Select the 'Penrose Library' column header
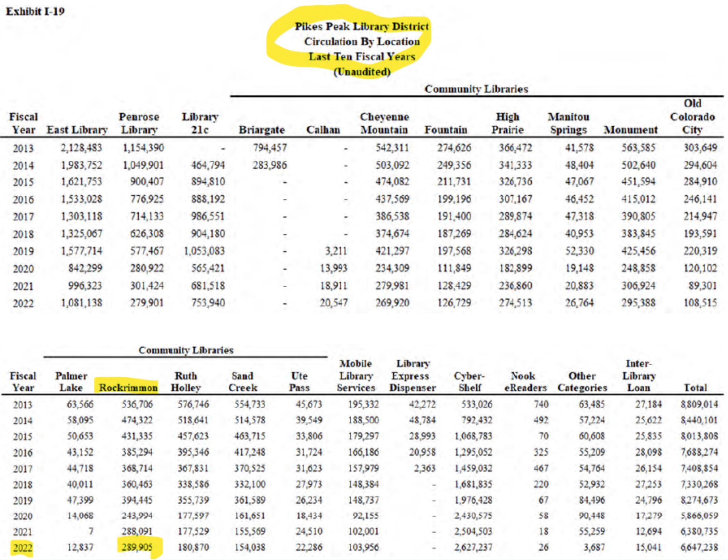728x560 pixels. [139, 123]
